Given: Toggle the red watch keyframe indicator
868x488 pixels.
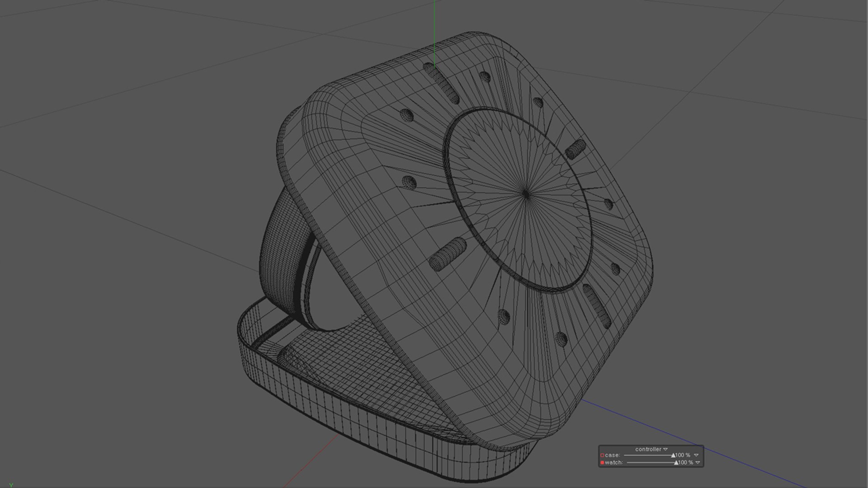Looking at the screenshot, I should pos(602,463).
